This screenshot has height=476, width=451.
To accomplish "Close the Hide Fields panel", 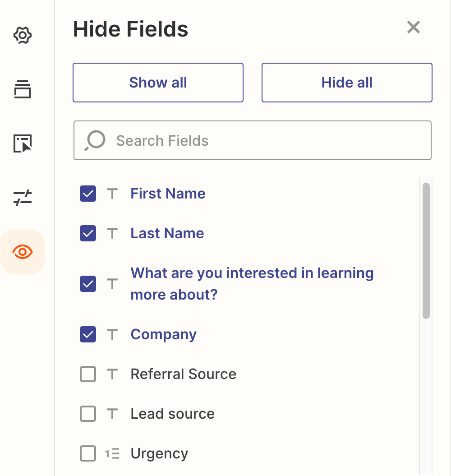I will pos(413,28).
